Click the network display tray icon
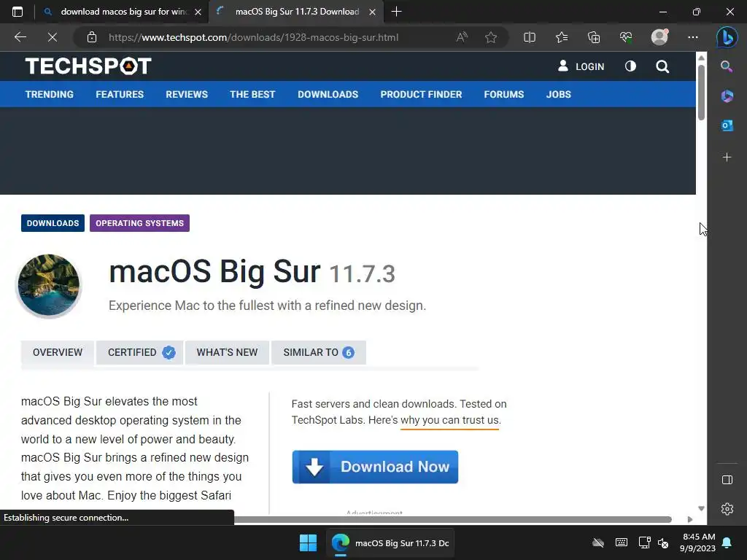 pyautogui.click(x=645, y=542)
